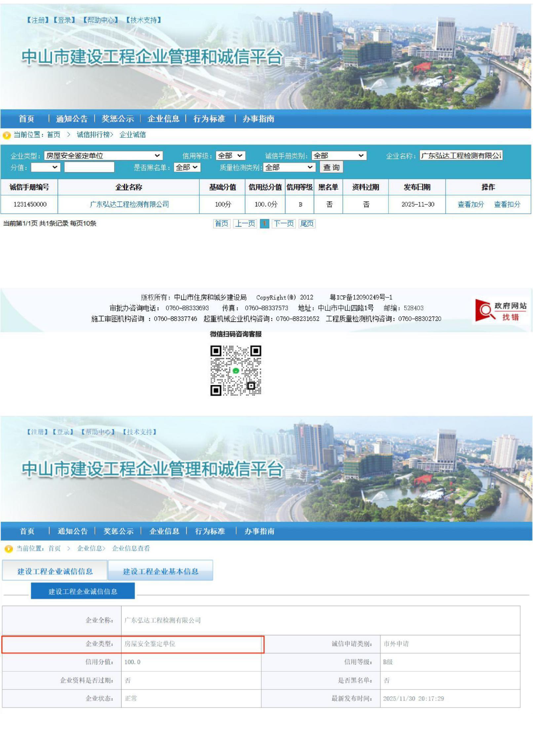
Task: Jump to last page with 尾页
Action: click(307, 224)
